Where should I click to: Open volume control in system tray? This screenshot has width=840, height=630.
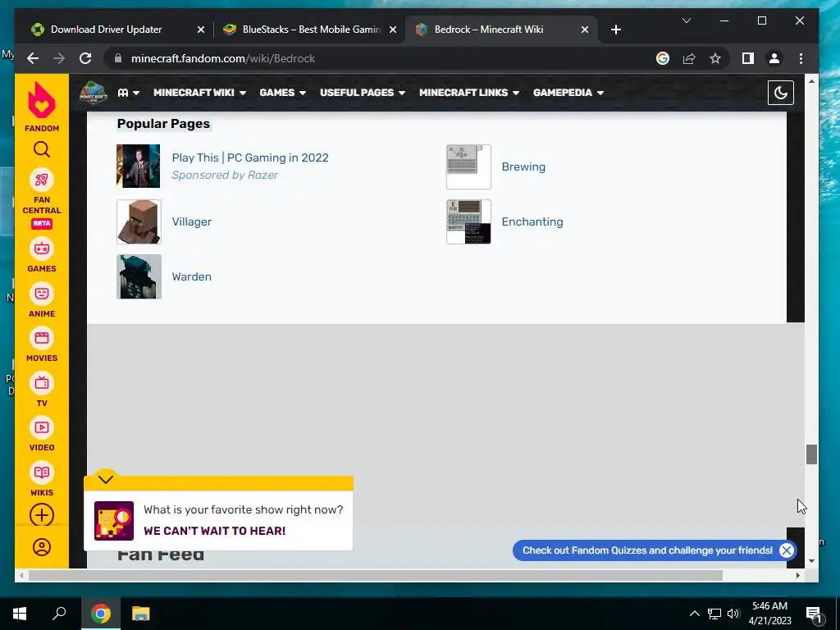(733, 614)
